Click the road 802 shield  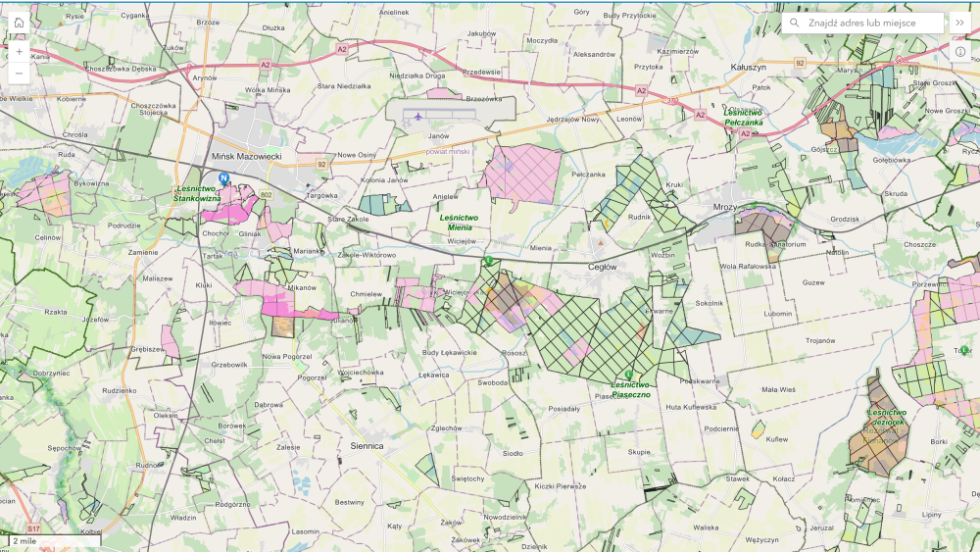click(266, 194)
